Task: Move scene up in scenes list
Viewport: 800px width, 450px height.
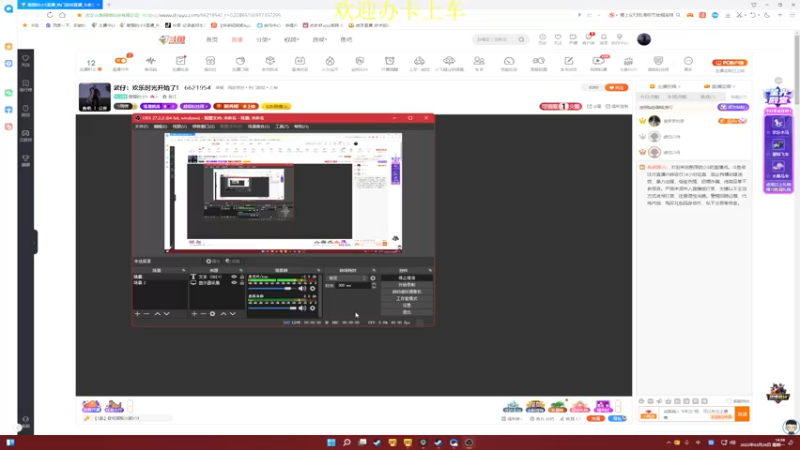Action: (158, 314)
